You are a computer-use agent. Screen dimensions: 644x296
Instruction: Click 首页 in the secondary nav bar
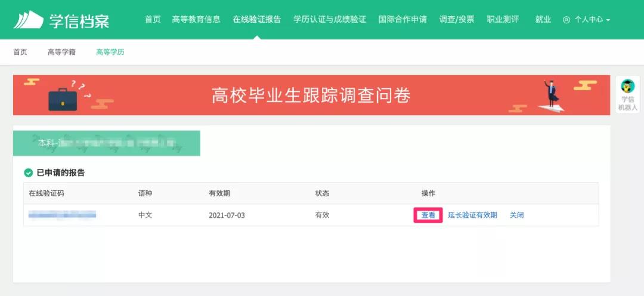point(20,52)
